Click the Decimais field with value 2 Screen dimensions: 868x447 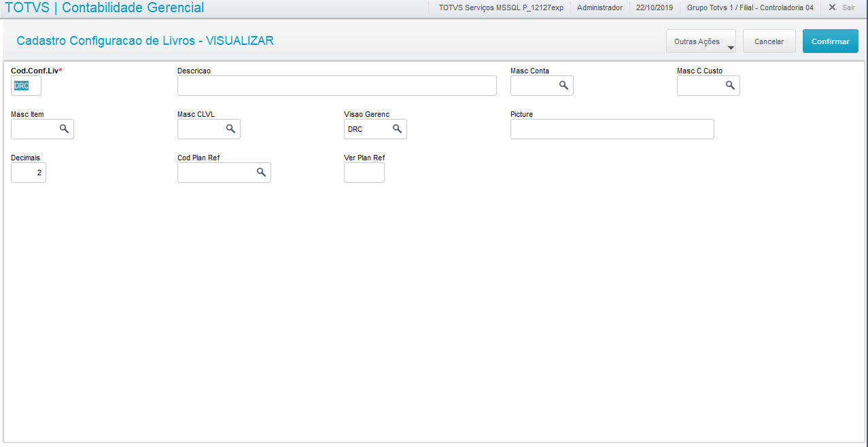coord(29,173)
